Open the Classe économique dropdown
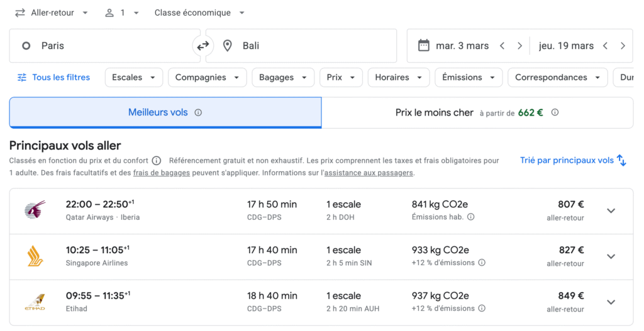The image size is (644, 331). pos(199,13)
